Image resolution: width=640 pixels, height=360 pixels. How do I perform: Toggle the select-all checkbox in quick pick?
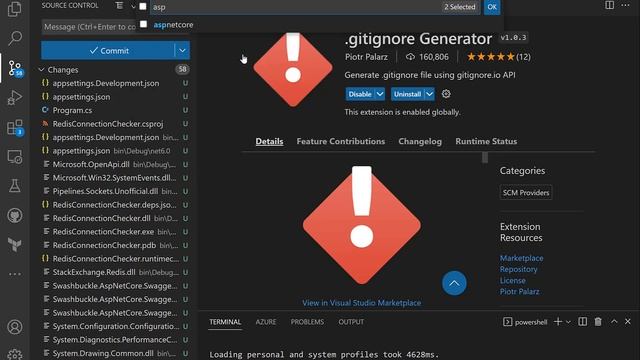tap(143, 7)
